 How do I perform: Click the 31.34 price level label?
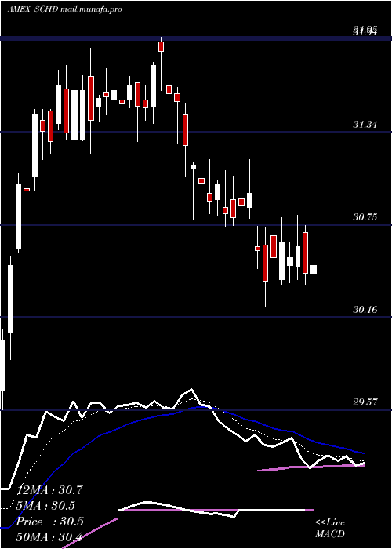[365, 124]
